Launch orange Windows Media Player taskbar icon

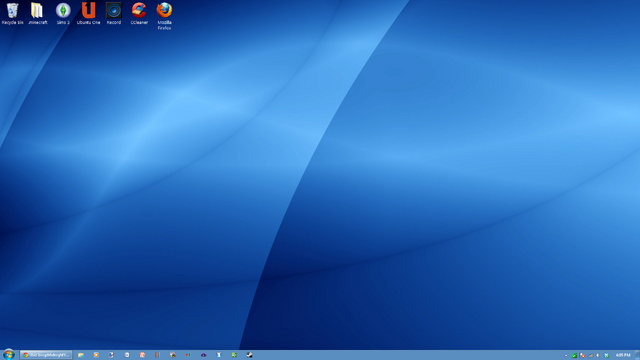pos(96,355)
